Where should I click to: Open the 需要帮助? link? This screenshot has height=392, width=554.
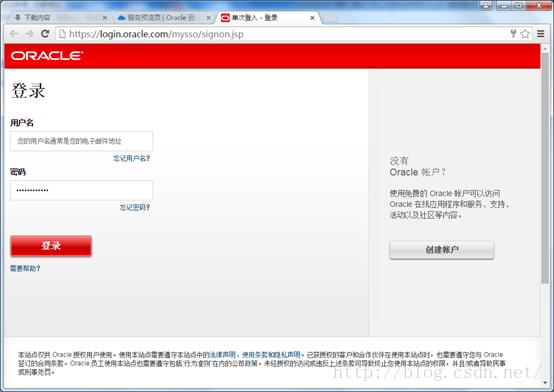pos(25,268)
